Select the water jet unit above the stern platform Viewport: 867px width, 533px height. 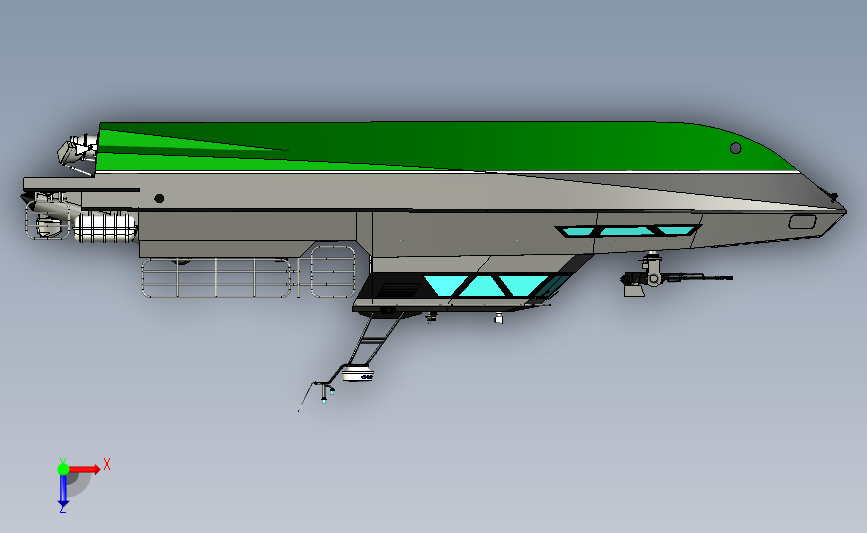(77, 150)
